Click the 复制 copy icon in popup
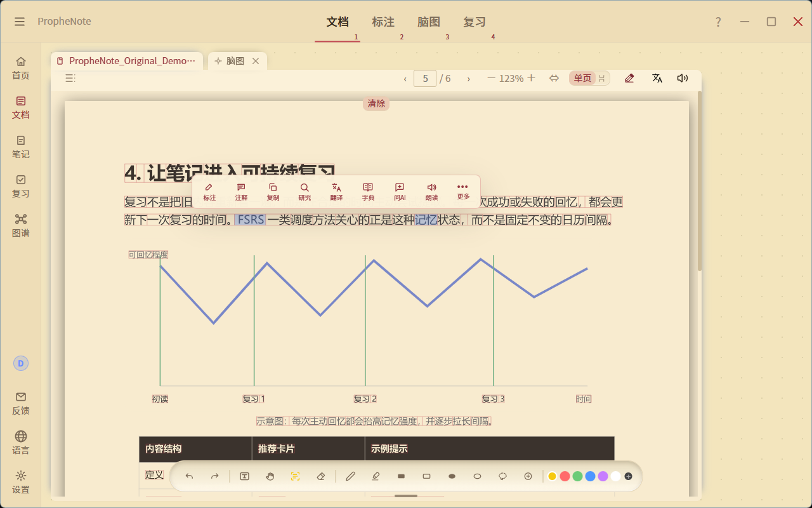Image resolution: width=812 pixels, height=508 pixels. (273, 192)
